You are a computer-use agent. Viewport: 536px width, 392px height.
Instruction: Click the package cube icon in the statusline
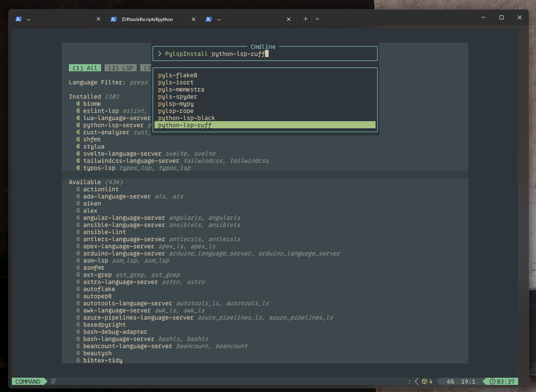tap(425, 381)
